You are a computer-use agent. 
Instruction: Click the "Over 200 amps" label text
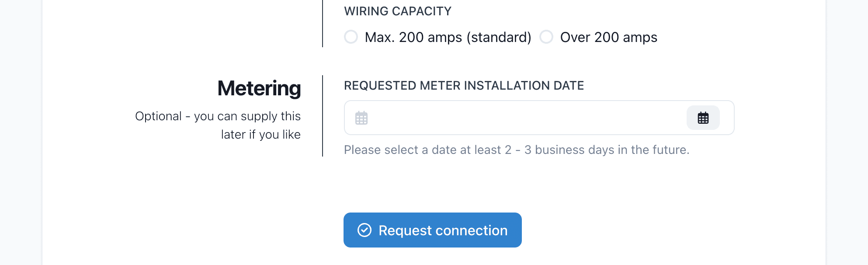(x=608, y=38)
